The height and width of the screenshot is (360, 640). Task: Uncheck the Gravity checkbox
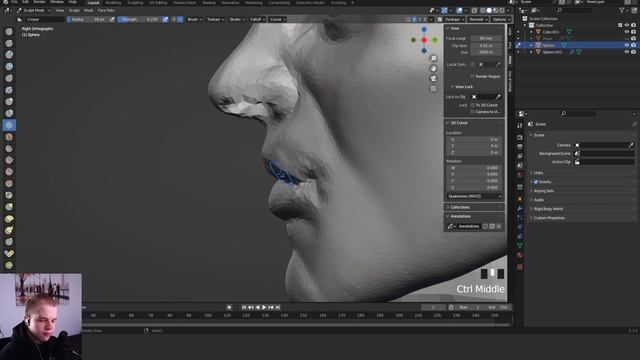pos(536,182)
